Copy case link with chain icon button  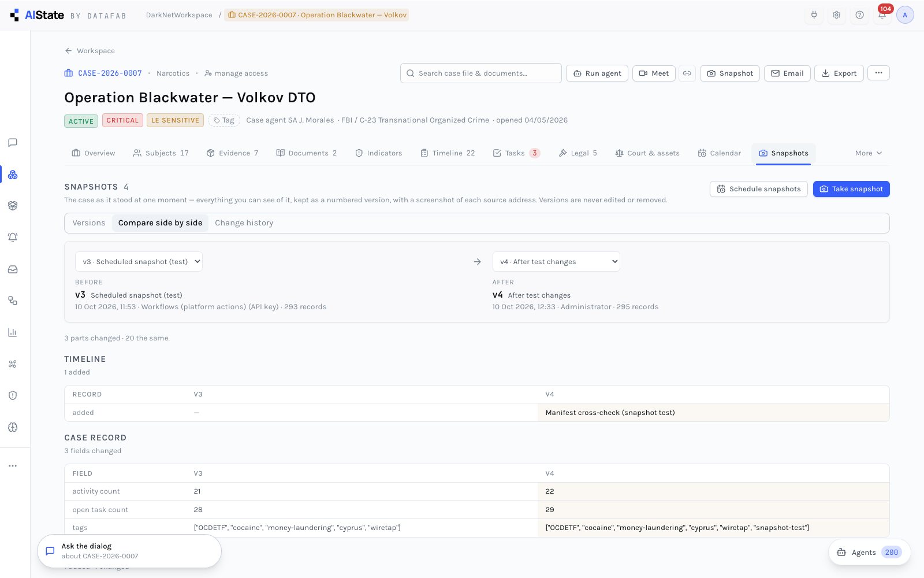click(x=687, y=73)
